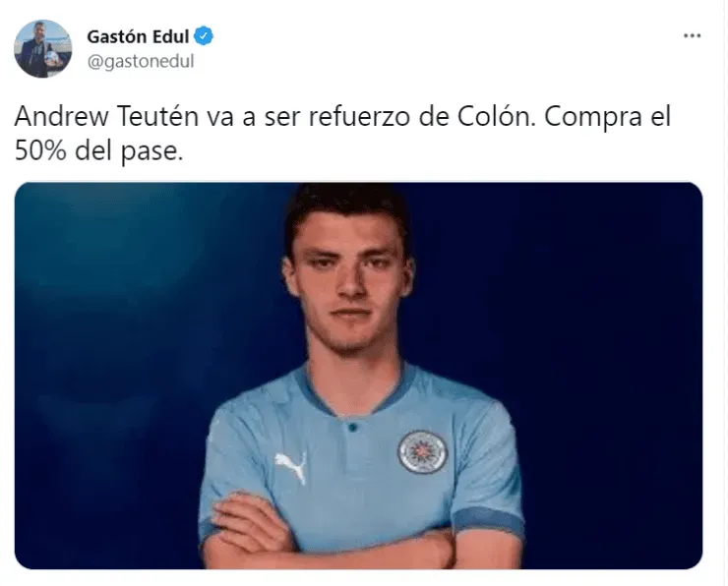Click the ball held in the avatar photo

click(52, 58)
